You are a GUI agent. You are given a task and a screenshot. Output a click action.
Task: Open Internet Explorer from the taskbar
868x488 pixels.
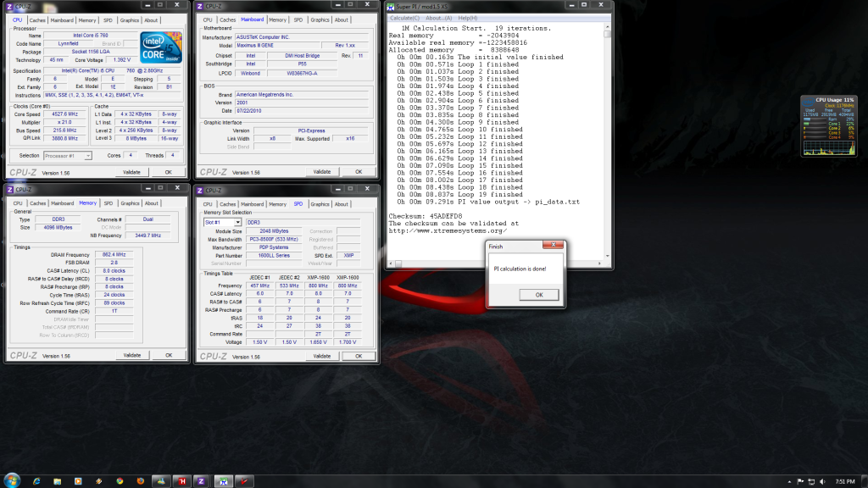[38, 480]
